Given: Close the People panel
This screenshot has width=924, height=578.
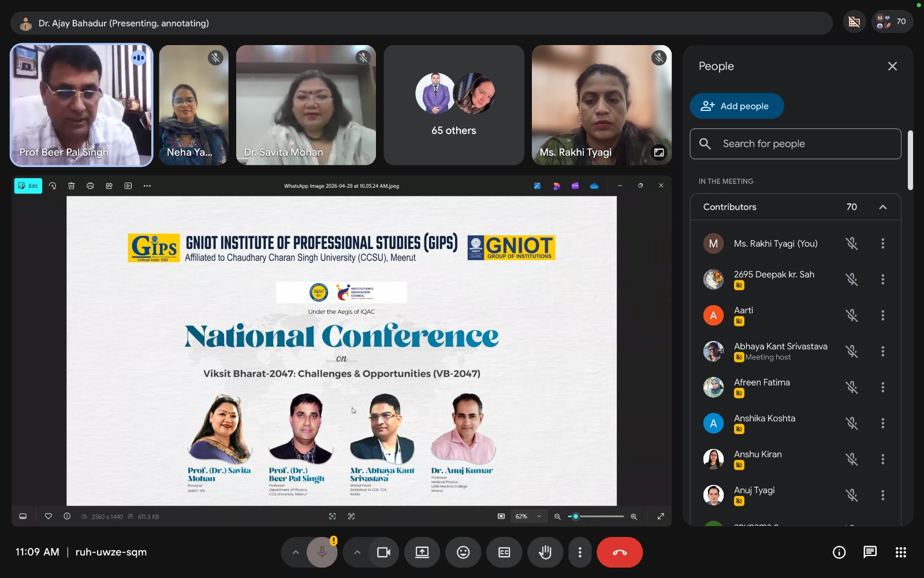Looking at the screenshot, I should click(892, 66).
